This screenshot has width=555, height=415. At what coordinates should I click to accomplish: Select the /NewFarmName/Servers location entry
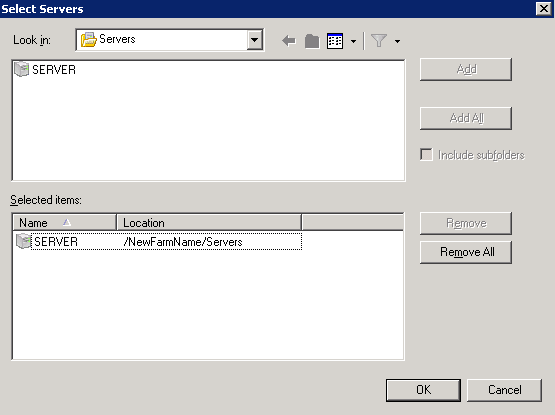(183, 242)
